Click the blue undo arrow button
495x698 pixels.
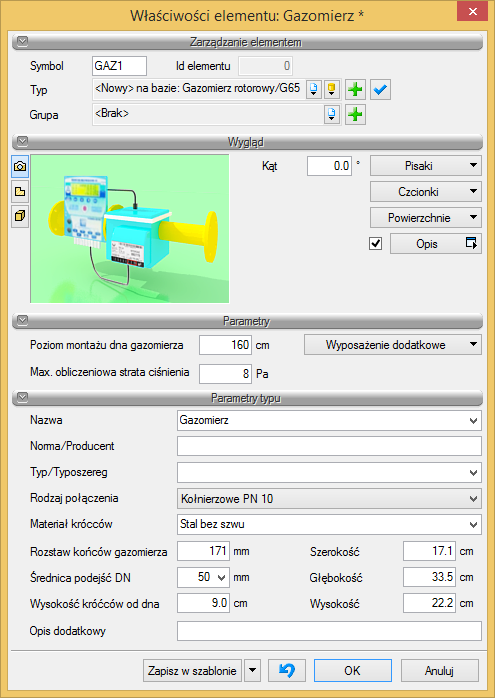[287, 670]
